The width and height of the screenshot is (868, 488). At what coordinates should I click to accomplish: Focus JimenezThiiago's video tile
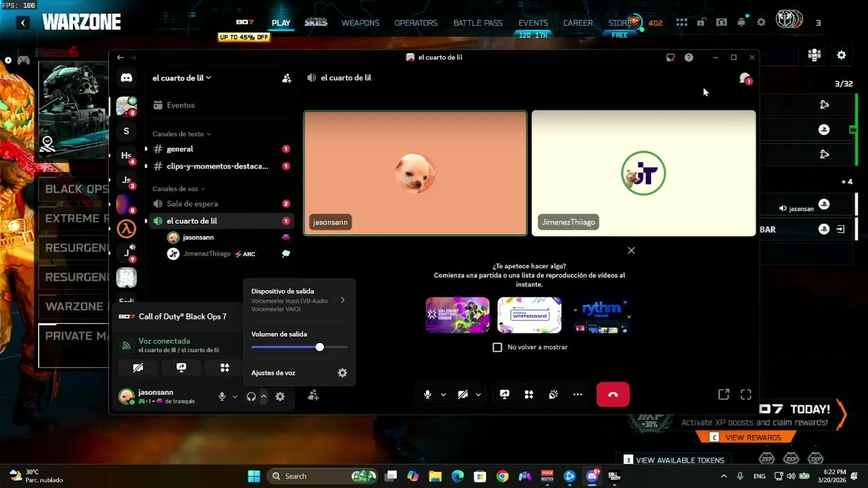tap(644, 173)
